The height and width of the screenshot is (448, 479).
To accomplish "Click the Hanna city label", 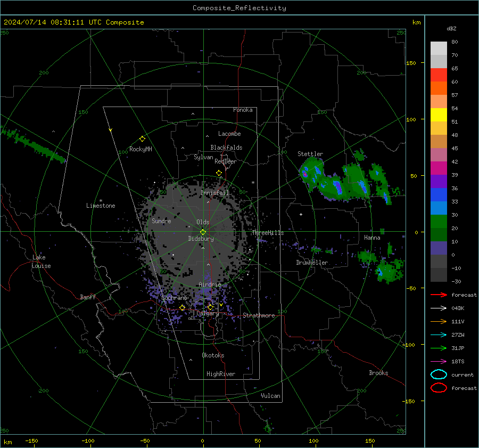I will click(x=372, y=238).
